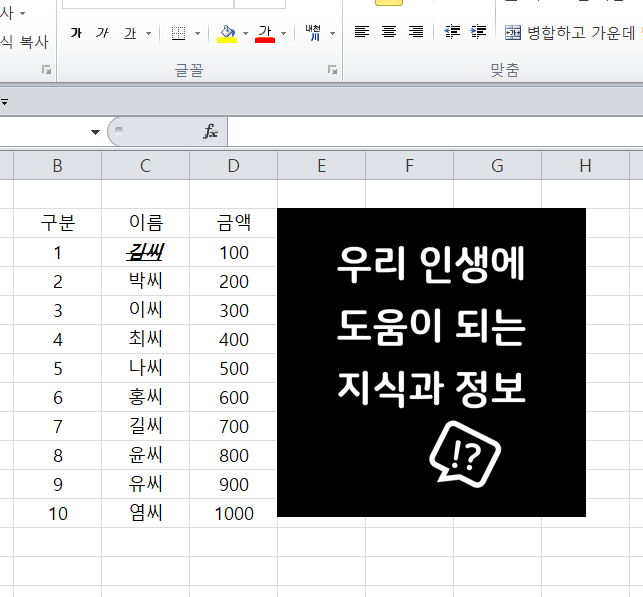Screen dimensions: 643x597
Task: Select cell with amount 200
Action: [233, 281]
